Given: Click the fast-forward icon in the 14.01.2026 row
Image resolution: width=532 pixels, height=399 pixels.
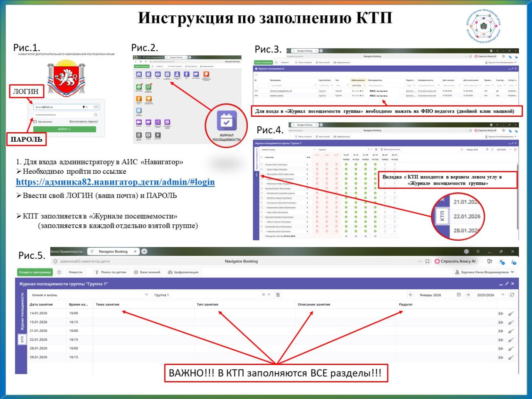Looking at the screenshot, I should coord(501,313).
